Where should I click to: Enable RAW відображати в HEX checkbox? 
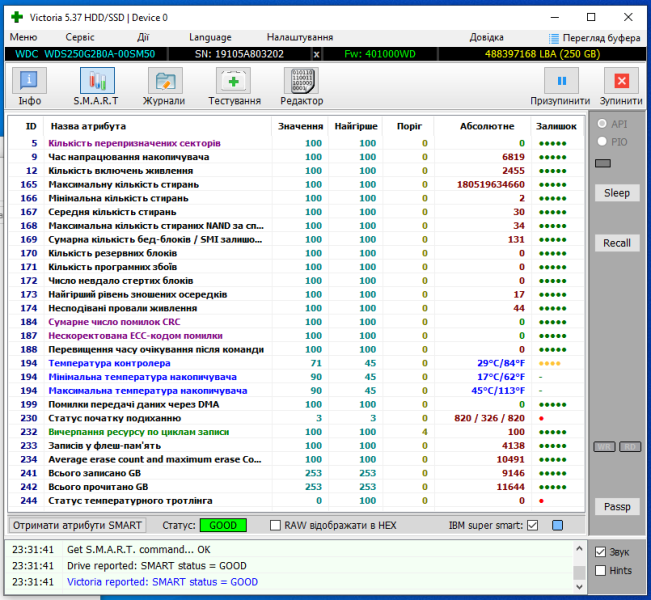click(x=276, y=525)
